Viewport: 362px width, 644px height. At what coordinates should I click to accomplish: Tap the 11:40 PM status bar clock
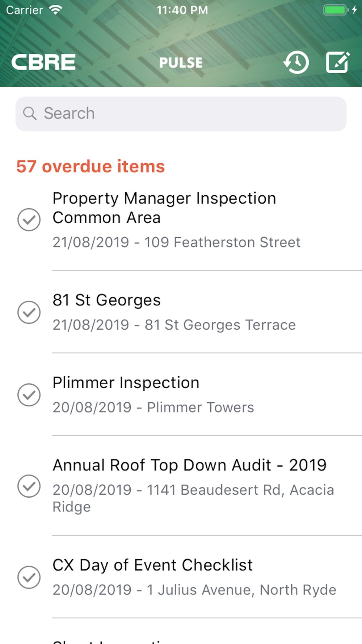tap(182, 10)
